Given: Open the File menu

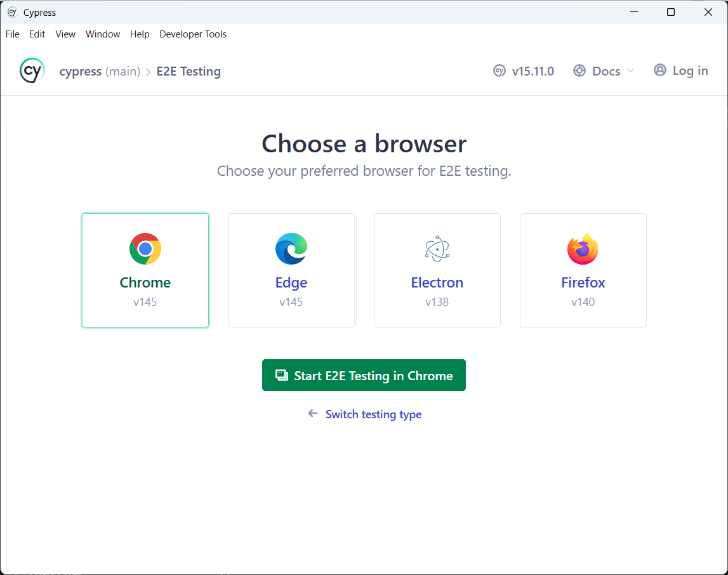Looking at the screenshot, I should [x=13, y=34].
